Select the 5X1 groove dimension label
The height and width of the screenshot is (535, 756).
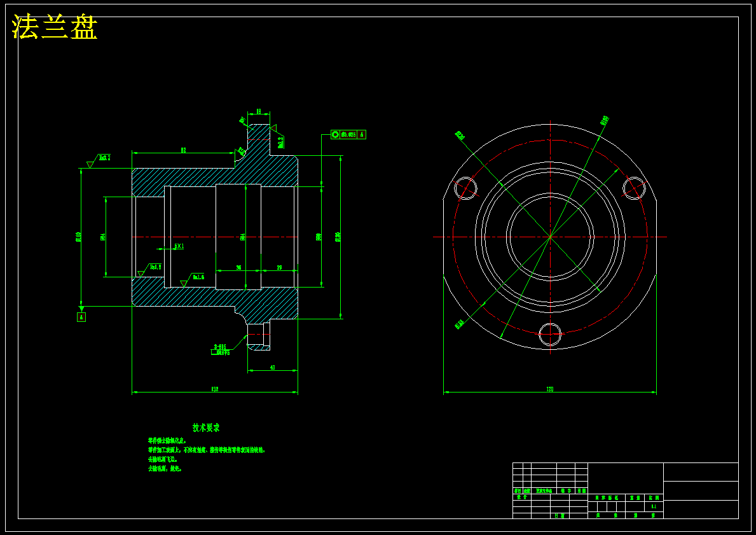coord(179,246)
